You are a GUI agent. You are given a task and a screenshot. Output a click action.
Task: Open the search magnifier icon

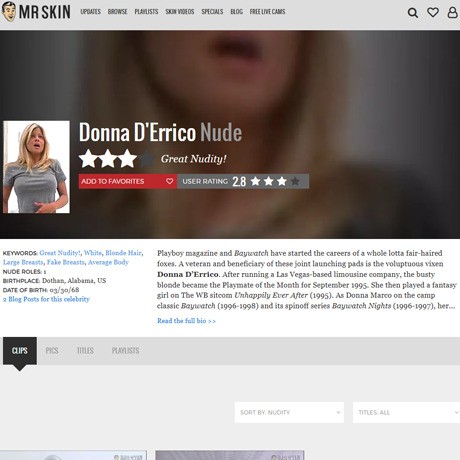click(413, 13)
